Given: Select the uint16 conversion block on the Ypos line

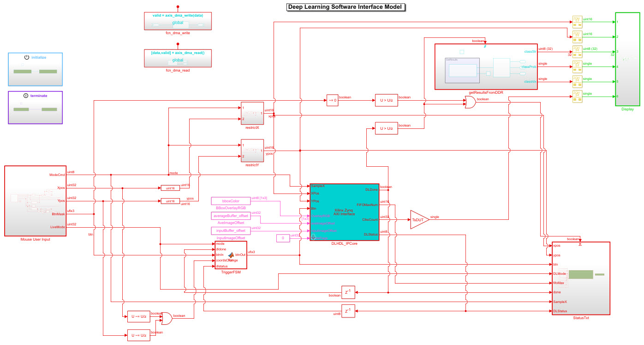Looking at the screenshot, I should (x=170, y=201).
